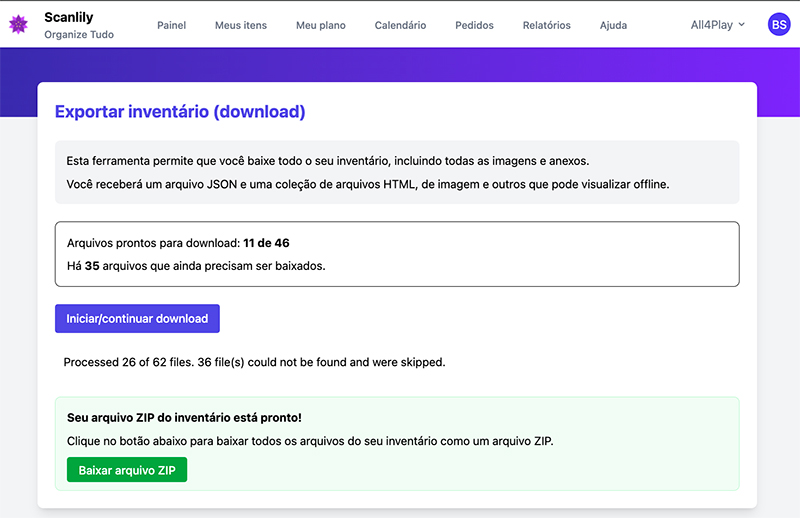This screenshot has width=800, height=518.
Task: Navigate to Pedidos
Action: [474, 25]
